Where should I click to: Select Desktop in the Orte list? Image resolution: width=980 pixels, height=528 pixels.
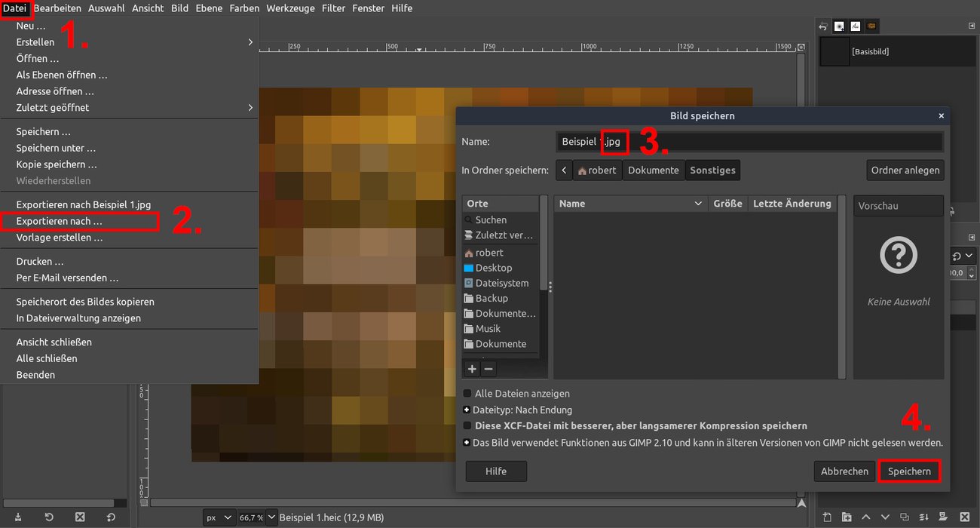click(493, 268)
